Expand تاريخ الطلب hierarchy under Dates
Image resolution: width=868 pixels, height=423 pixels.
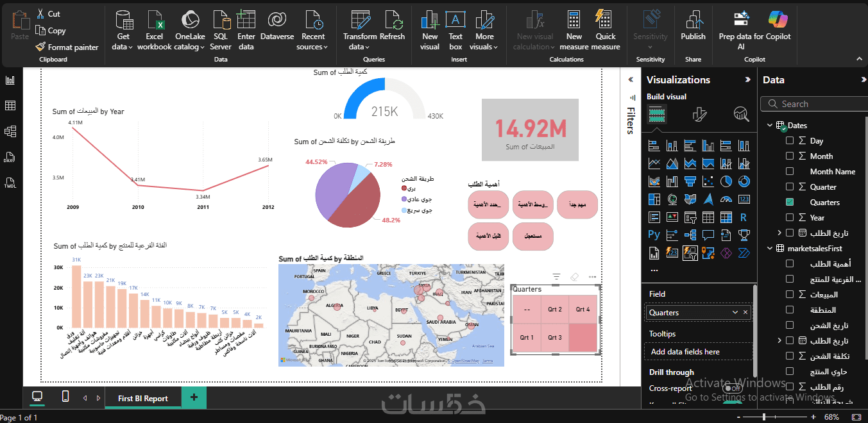click(x=779, y=233)
